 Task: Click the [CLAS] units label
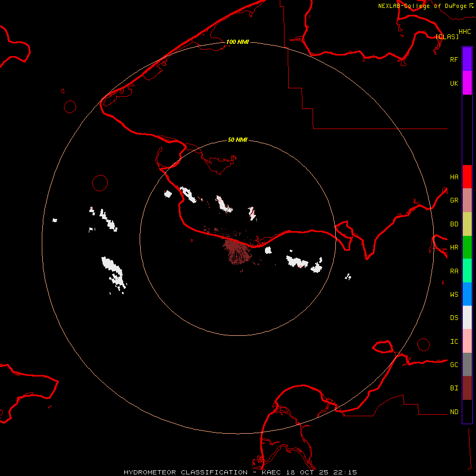pyautogui.click(x=447, y=36)
